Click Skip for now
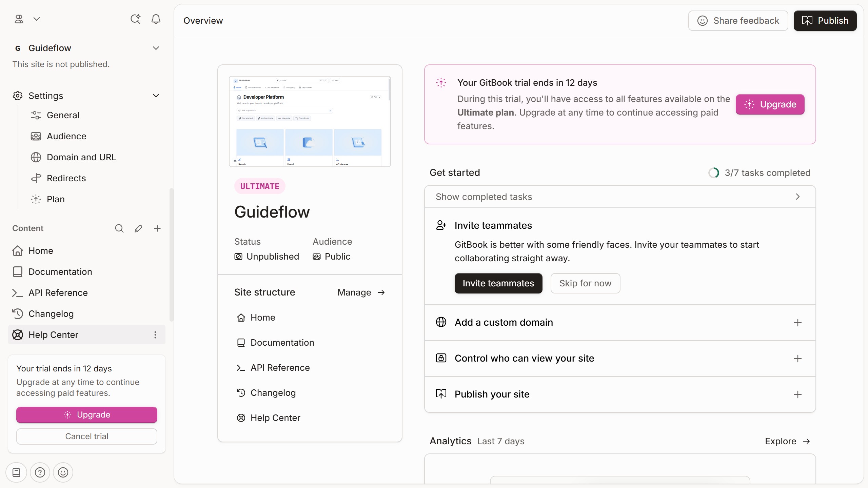This screenshot has width=868, height=488. [x=586, y=283]
